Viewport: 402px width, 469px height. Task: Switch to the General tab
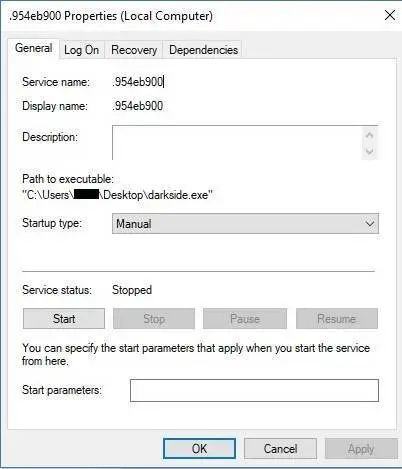pyautogui.click(x=34, y=48)
